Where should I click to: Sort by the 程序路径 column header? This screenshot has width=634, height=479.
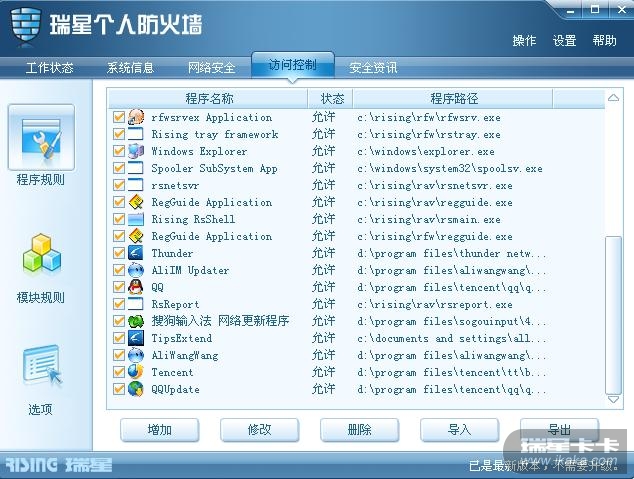(454, 99)
